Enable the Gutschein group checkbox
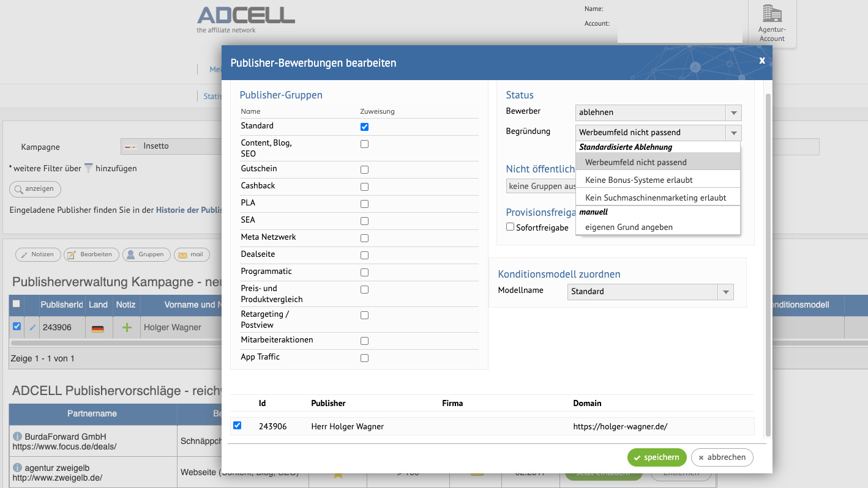This screenshot has width=868, height=488. pos(365,169)
